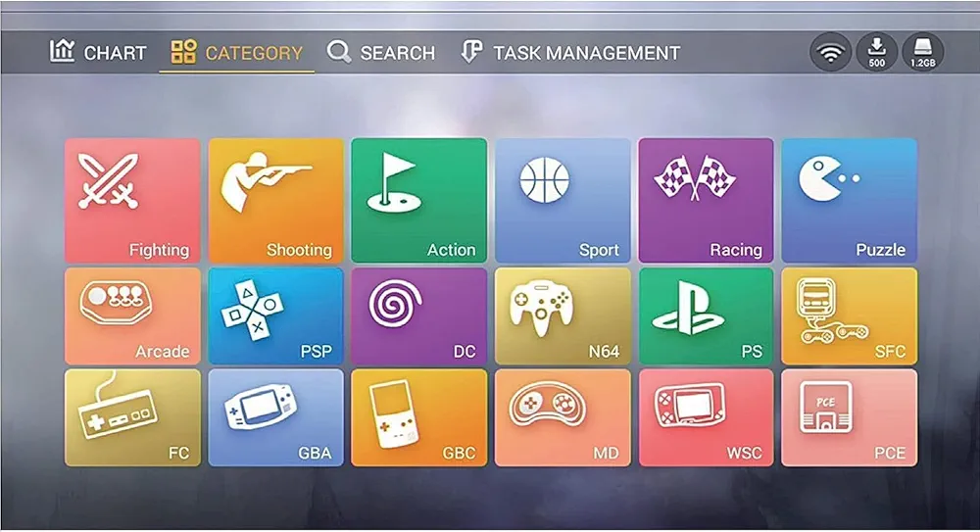Open the Chart tab

coord(98,52)
